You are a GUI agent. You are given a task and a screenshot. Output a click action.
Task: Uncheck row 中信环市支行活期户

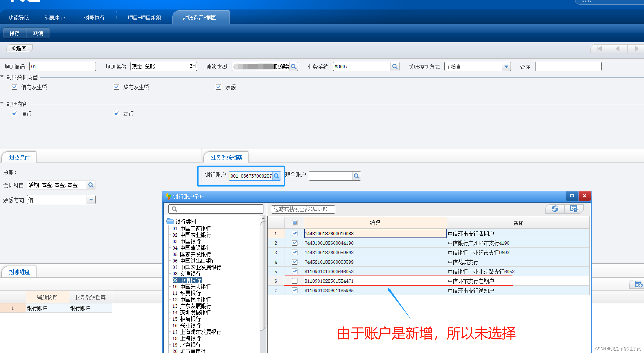click(x=295, y=234)
